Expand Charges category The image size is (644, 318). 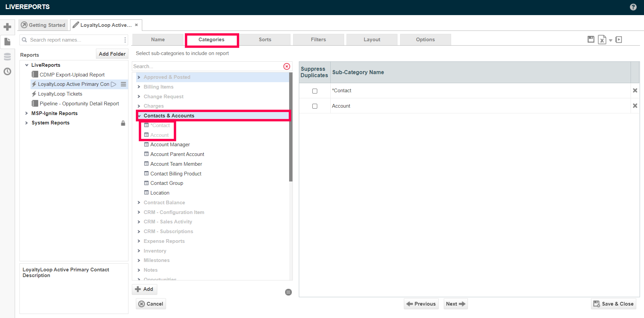(139, 106)
